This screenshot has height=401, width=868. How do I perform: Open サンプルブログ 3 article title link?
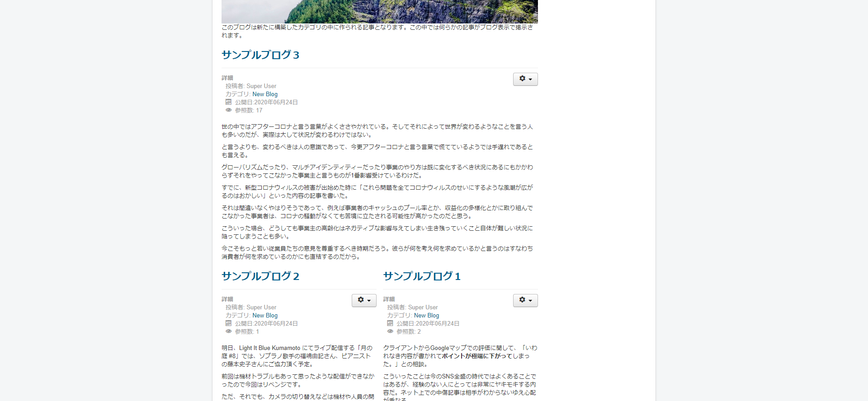260,55
